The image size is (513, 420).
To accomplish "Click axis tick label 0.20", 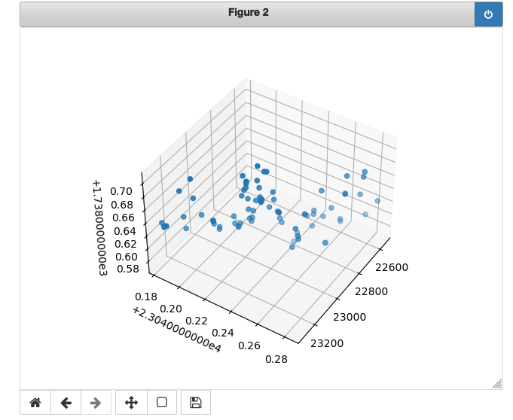I will [171, 309].
